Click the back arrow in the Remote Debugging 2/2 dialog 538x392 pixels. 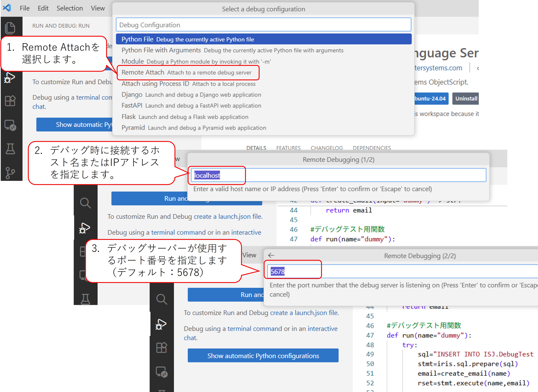click(x=271, y=255)
